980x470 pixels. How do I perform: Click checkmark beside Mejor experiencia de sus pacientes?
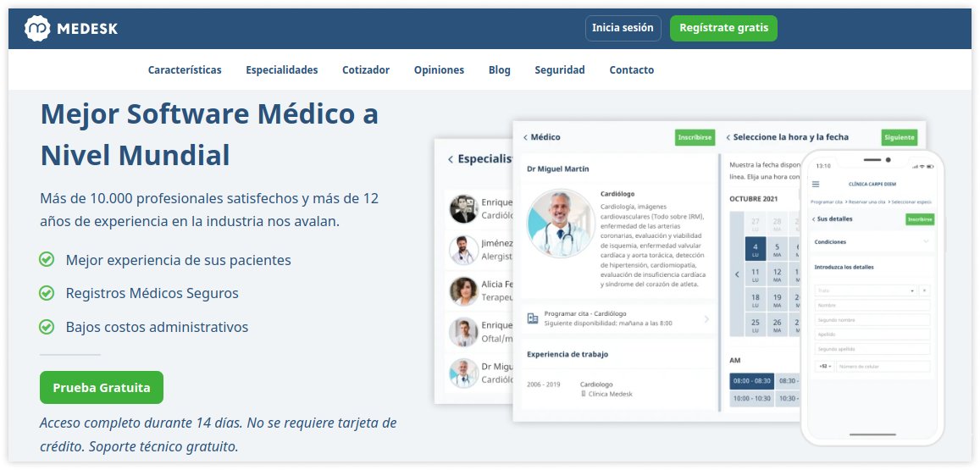point(47,259)
